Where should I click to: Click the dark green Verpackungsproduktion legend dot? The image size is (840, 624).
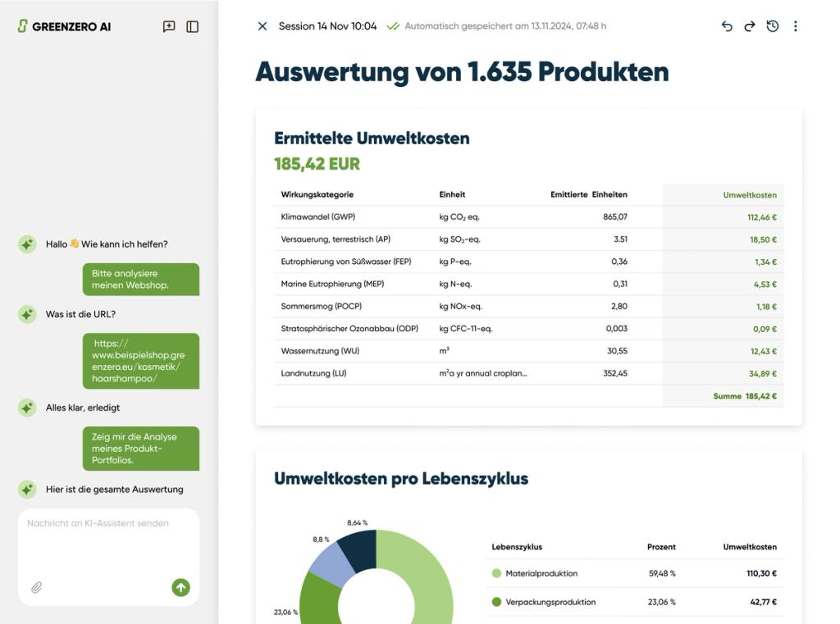click(496, 602)
